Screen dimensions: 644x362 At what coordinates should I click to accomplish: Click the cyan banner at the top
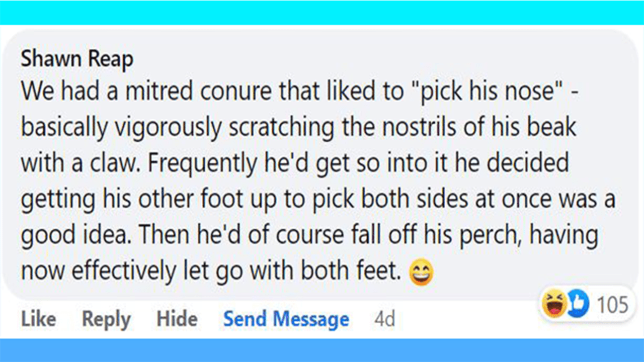point(322,12)
